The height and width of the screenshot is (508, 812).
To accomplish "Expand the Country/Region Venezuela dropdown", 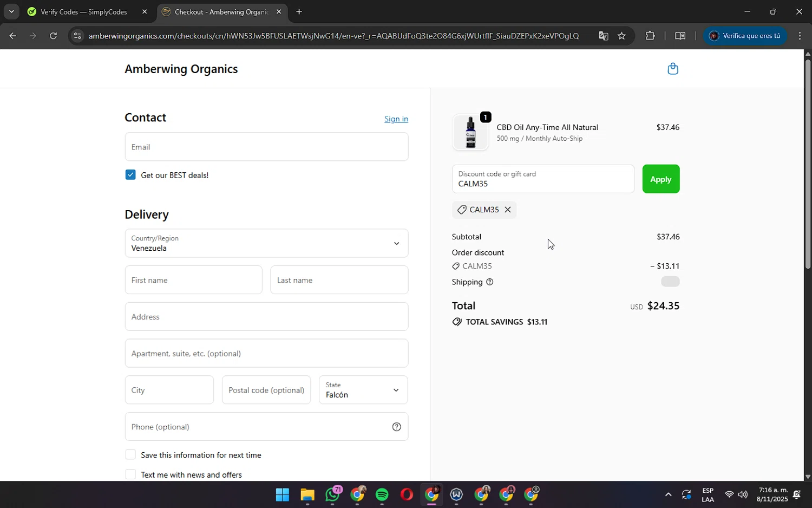I will (266, 243).
